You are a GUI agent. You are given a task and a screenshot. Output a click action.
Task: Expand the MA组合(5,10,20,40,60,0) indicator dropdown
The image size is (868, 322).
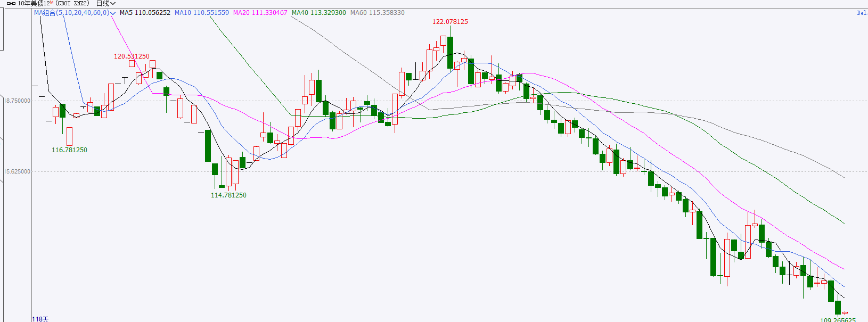(75, 13)
